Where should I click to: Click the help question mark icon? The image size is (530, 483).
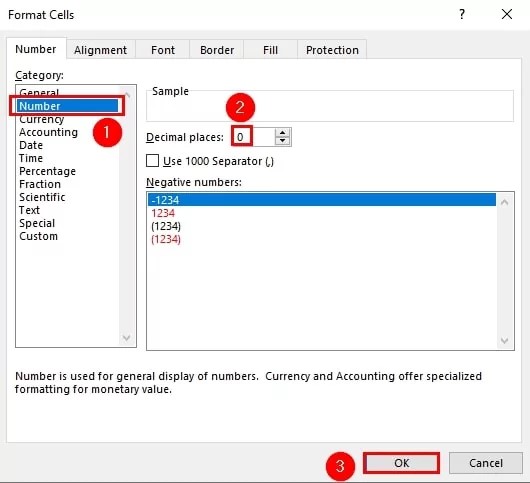(x=462, y=15)
